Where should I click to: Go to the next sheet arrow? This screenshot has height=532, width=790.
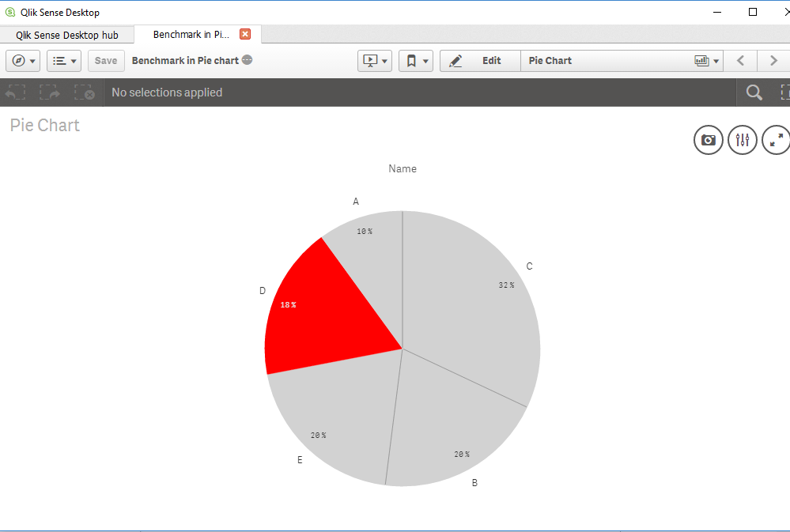pyautogui.click(x=773, y=60)
